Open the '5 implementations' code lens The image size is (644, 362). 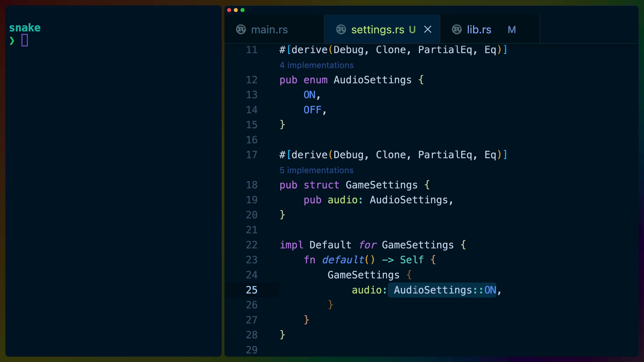coord(316,170)
